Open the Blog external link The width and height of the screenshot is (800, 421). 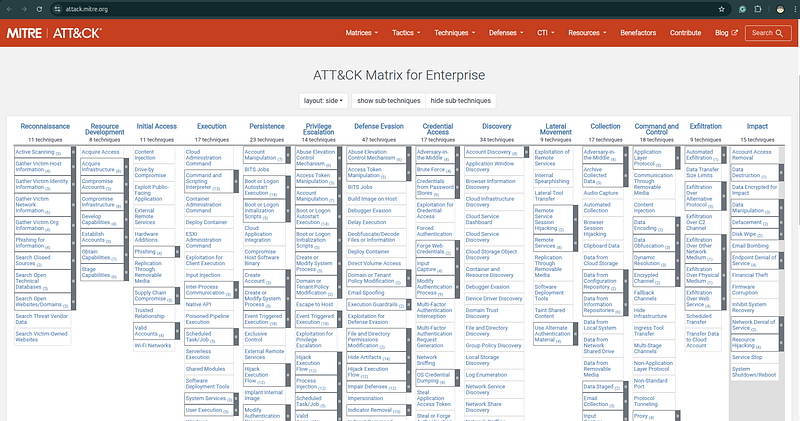(726, 33)
